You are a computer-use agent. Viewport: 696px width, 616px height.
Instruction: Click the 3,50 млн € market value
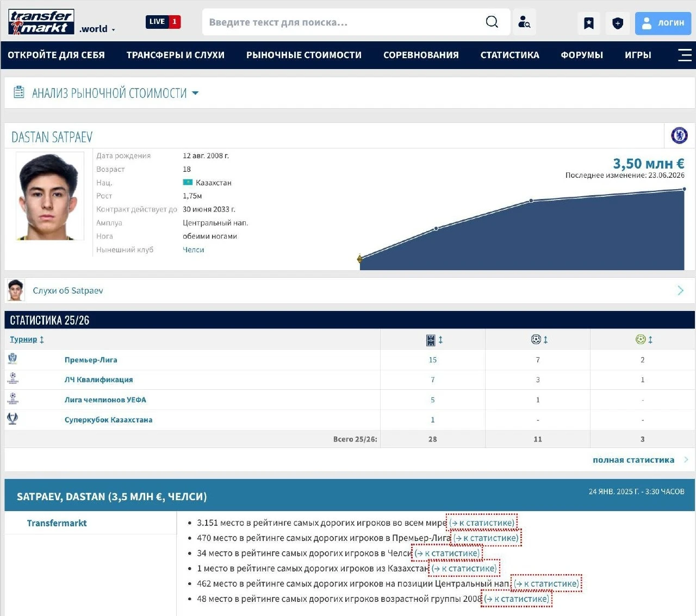click(x=649, y=163)
